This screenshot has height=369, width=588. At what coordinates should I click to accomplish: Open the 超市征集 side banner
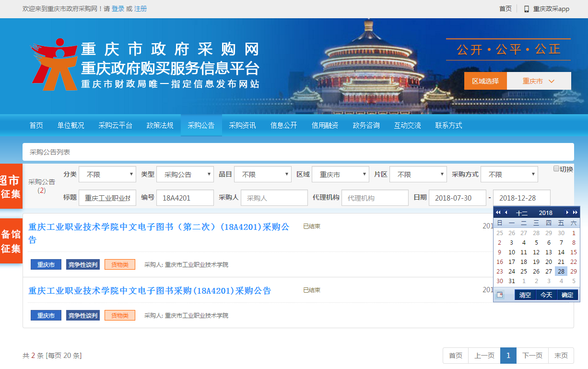click(11, 187)
